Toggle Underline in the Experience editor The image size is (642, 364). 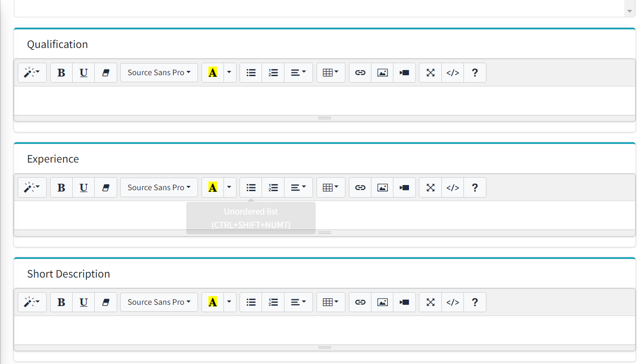[x=83, y=188]
